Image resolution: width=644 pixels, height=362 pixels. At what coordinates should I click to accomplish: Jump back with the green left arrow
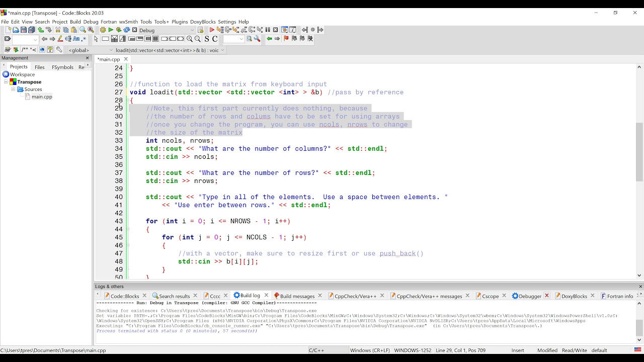click(269, 39)
